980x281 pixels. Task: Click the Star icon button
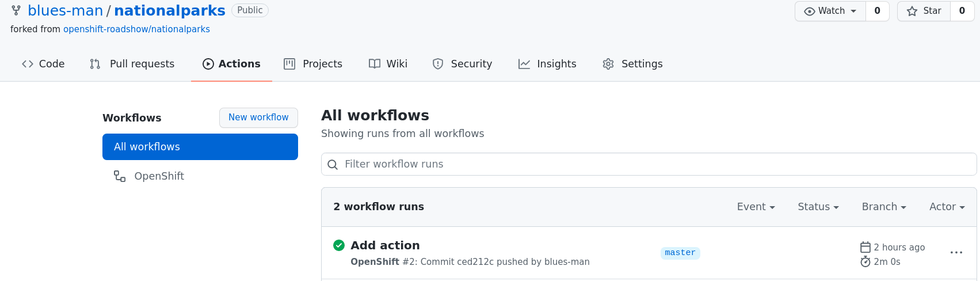[x=924, y=11]
